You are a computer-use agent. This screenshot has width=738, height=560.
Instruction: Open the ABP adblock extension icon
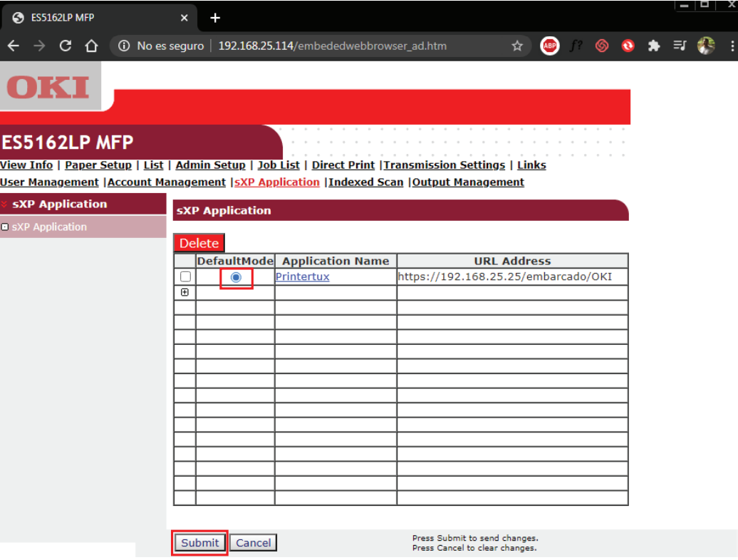tap(550, 46)
